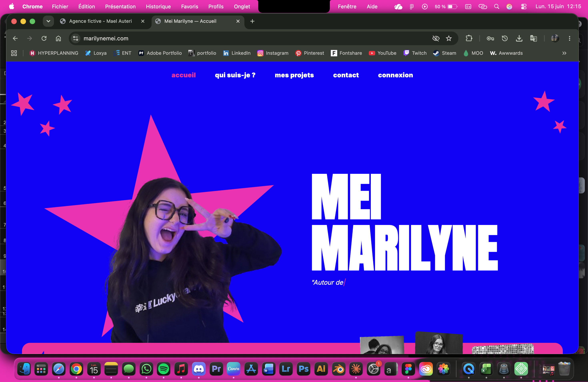Open Premiere Pro from the Dock
The image size is (588, 382).
coord(216,369)
